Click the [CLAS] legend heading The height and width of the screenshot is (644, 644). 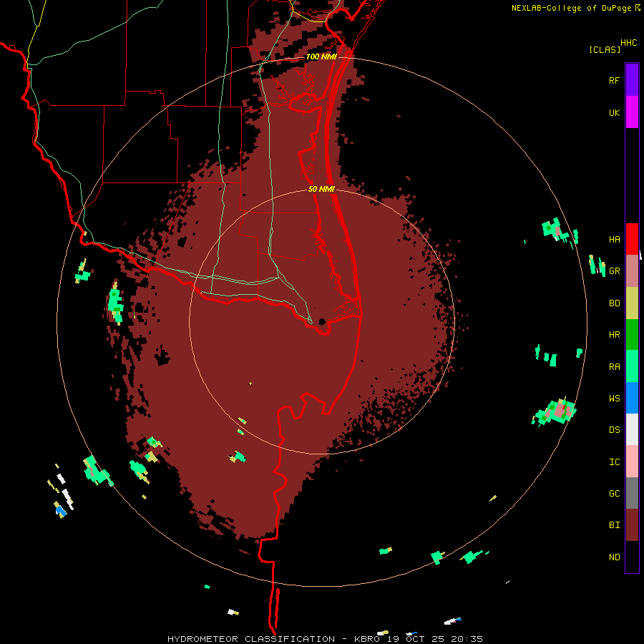pos(605,49)
